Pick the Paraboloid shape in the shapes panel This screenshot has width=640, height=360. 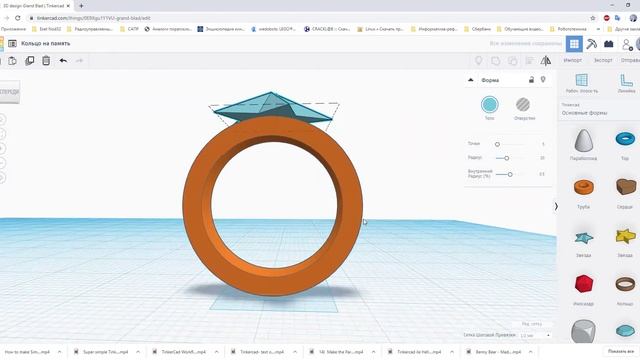584,140
